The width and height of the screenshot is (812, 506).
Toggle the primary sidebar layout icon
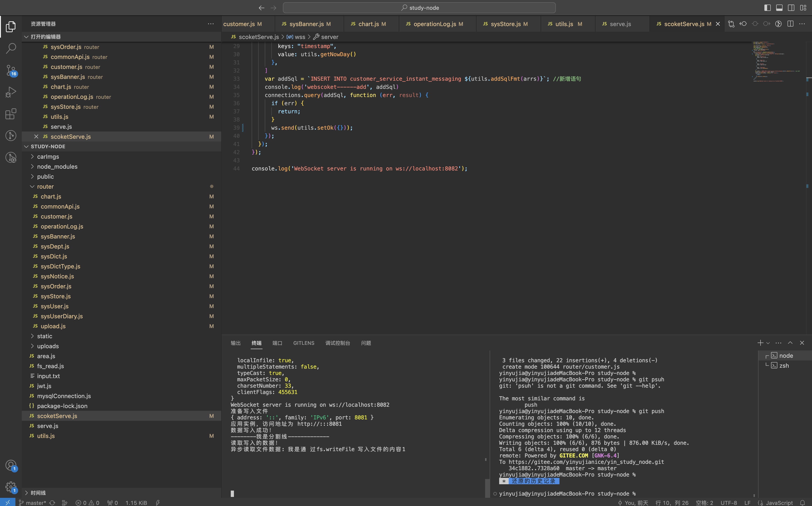point(768,8)
